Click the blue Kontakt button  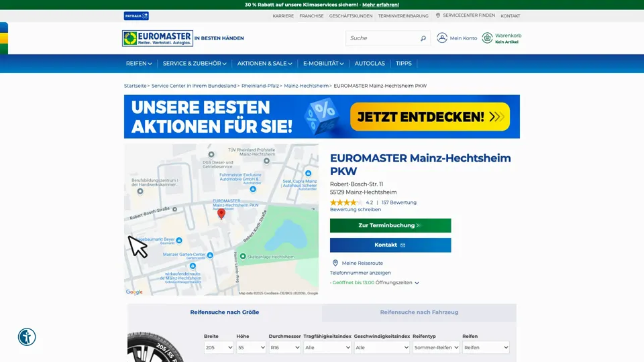point(390,245)
